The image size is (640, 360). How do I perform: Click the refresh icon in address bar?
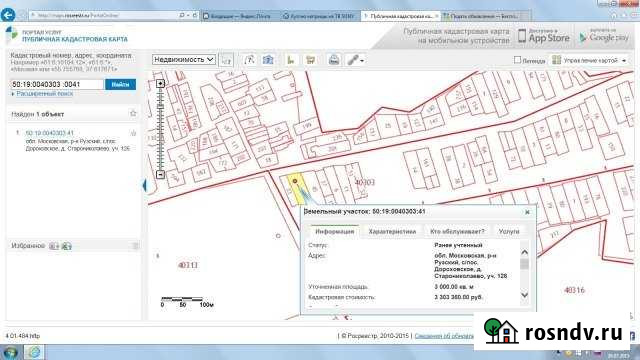point(195,16)
